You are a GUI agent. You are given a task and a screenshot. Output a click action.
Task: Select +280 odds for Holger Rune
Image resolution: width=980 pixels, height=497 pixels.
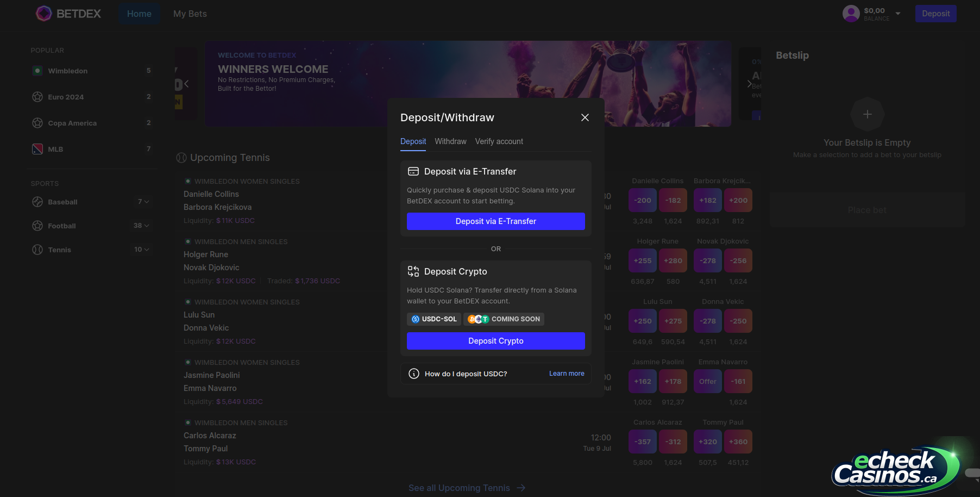(673, 260)
